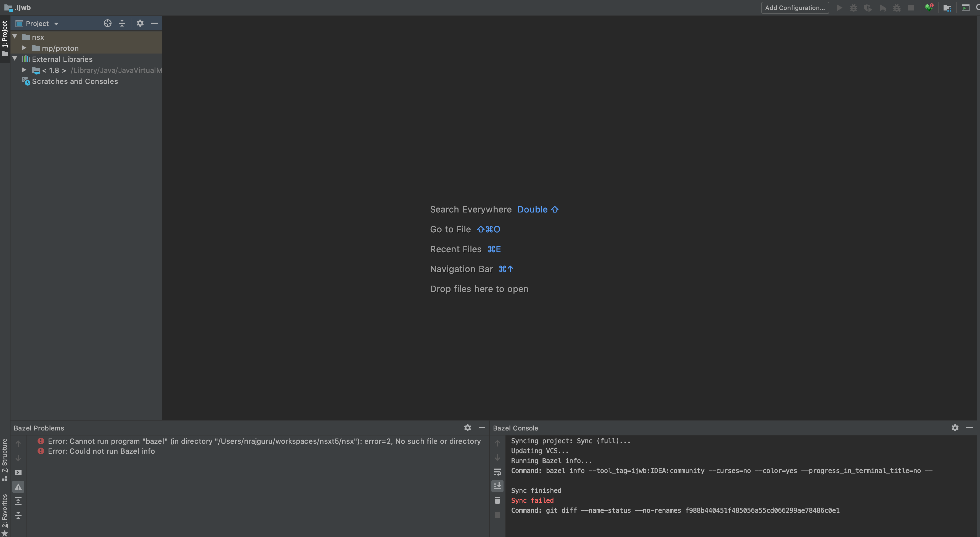Select the Bazel info error in Bazel Problems
980x537 pixels.
coord(101,451)
